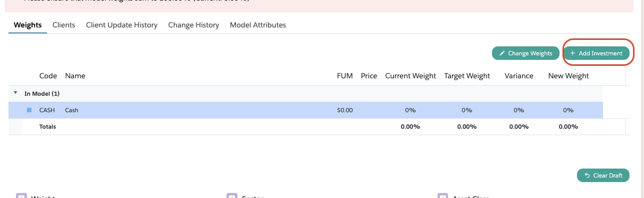Open the Change History tab
This screenshot has height=198, width=644.
click(x=193, y=25)
